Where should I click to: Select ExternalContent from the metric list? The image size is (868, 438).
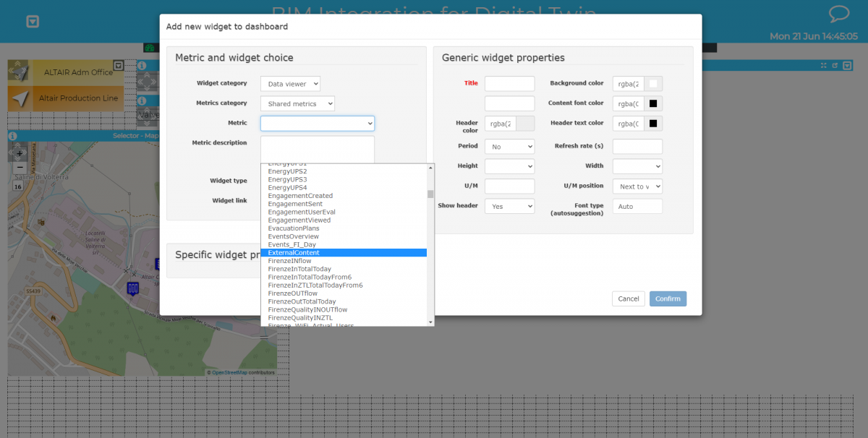point(294,253)
